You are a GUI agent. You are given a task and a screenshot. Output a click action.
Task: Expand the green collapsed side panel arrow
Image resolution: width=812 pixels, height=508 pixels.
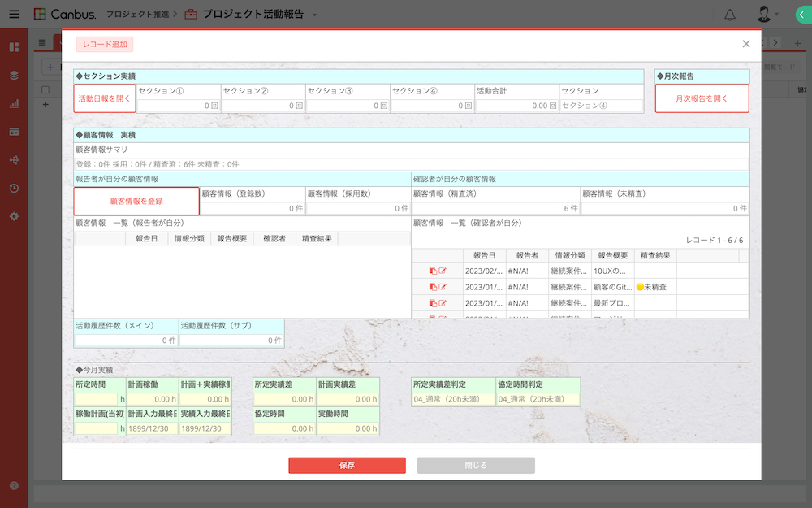tap(801, 15)
